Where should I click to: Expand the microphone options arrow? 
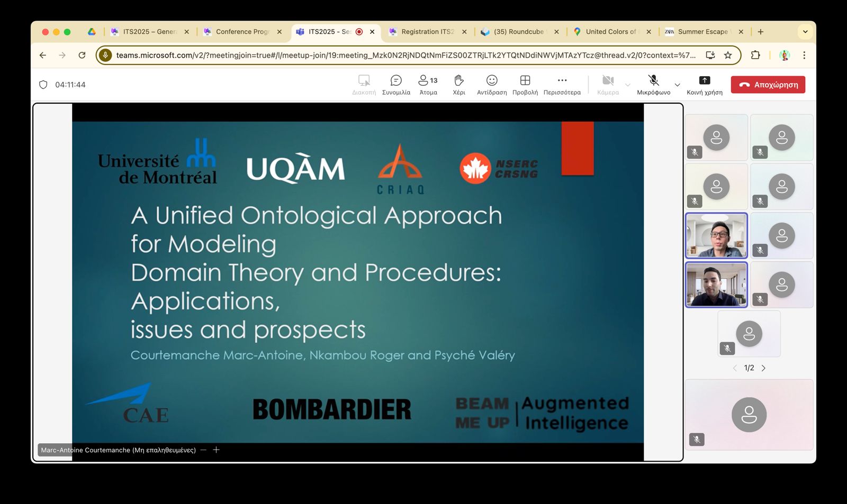pyautogui.click(x=677, y=85)
